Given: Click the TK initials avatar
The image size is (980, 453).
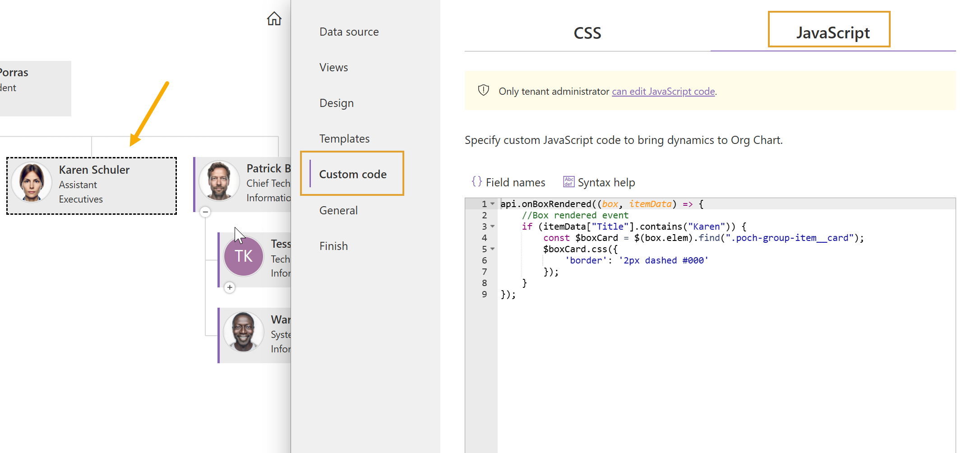Looking at the screenshot, I should click(244, 256).
